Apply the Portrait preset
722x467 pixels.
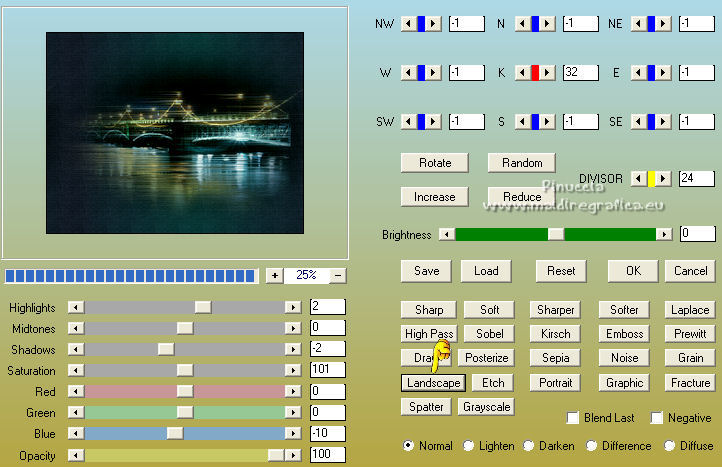point(556,383)
